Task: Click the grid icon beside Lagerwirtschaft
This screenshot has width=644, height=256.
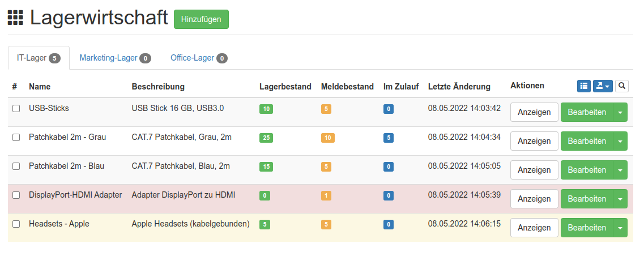Action: 15,18
